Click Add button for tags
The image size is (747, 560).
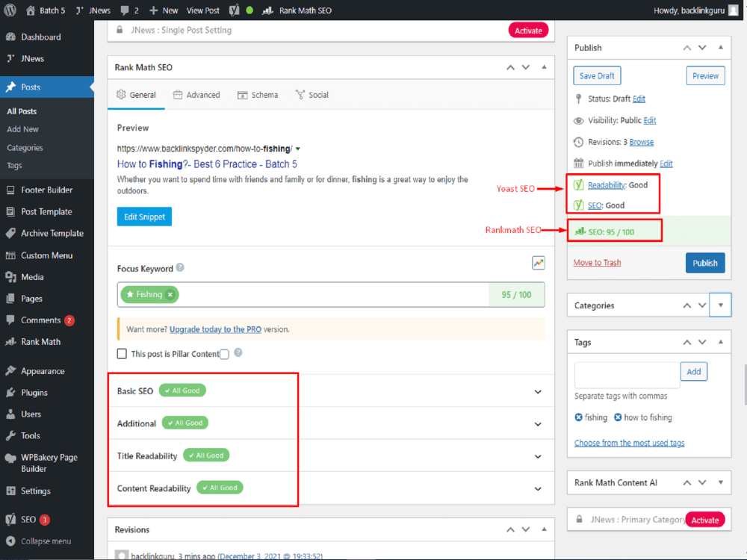pyautogui.click(x=694, y=371)
